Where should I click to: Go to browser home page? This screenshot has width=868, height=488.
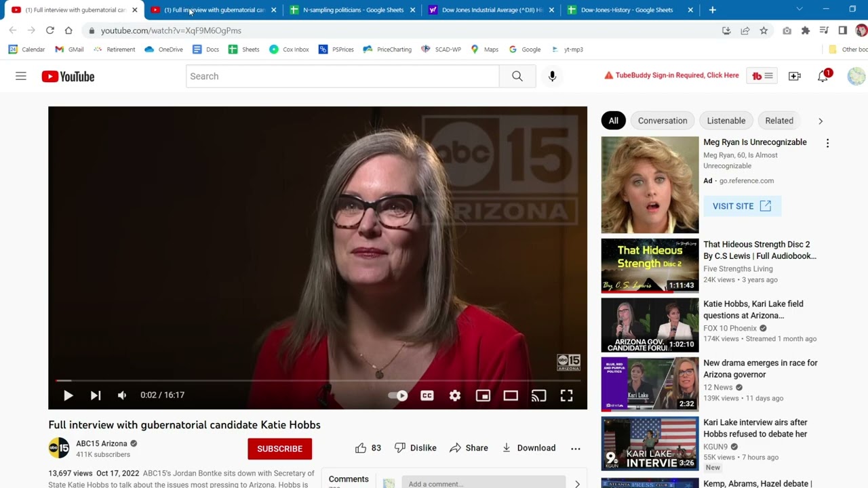coord(68,30)
